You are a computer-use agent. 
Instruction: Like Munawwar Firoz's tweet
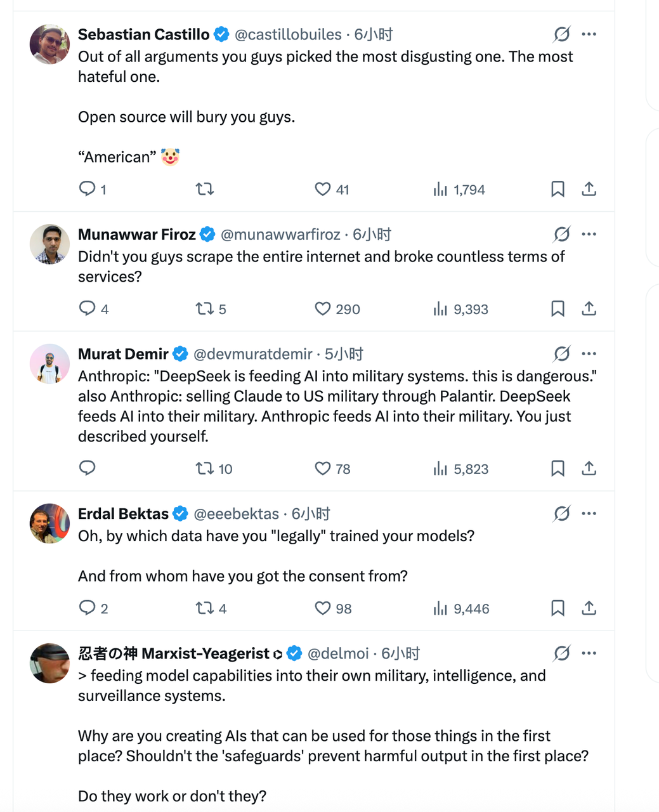pos(323,309)
